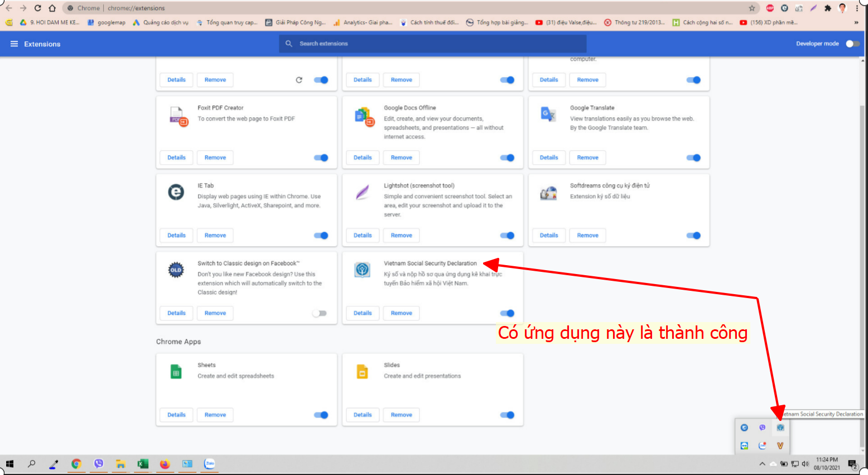Click Details for IE Tab extension
Image resolution: width=868 pixels, height=475 pixels.
[176, 236]
